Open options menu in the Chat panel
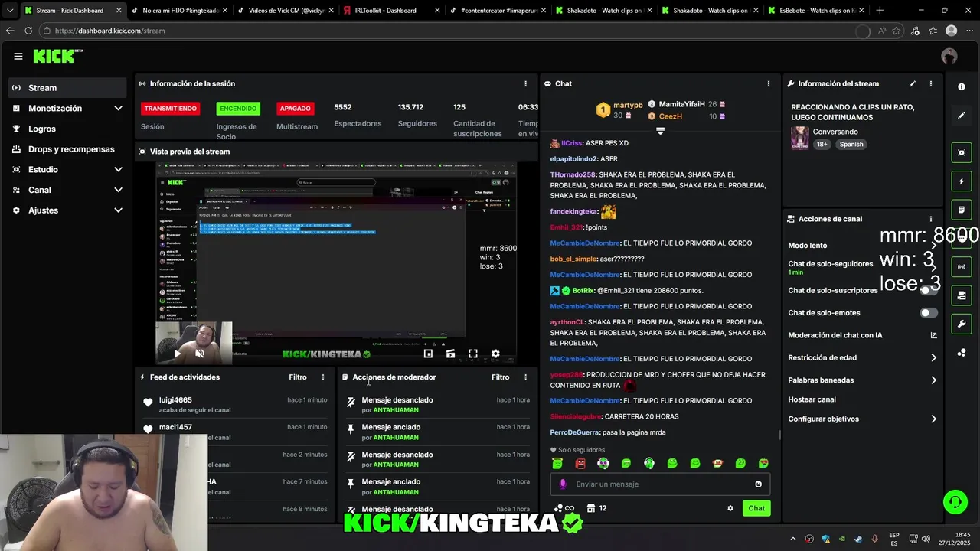This screenshot has width=980, height=551. pyautogui.click(x=769, y=83)
